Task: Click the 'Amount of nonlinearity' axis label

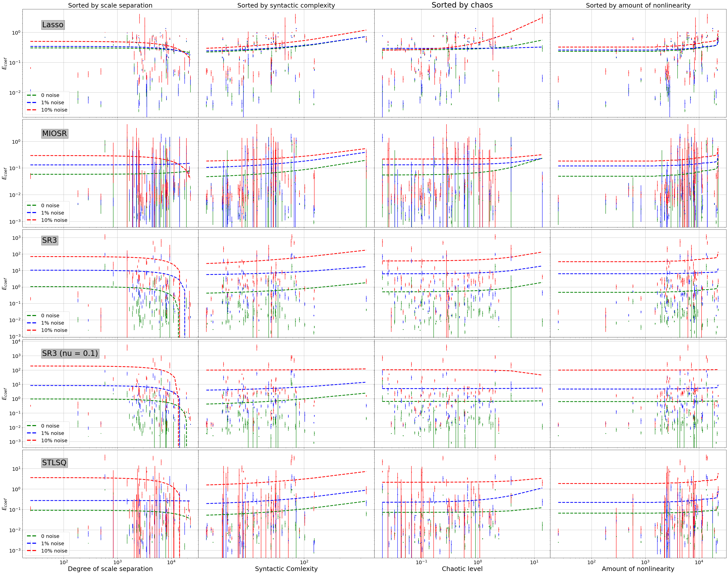Action: (638, 569)
